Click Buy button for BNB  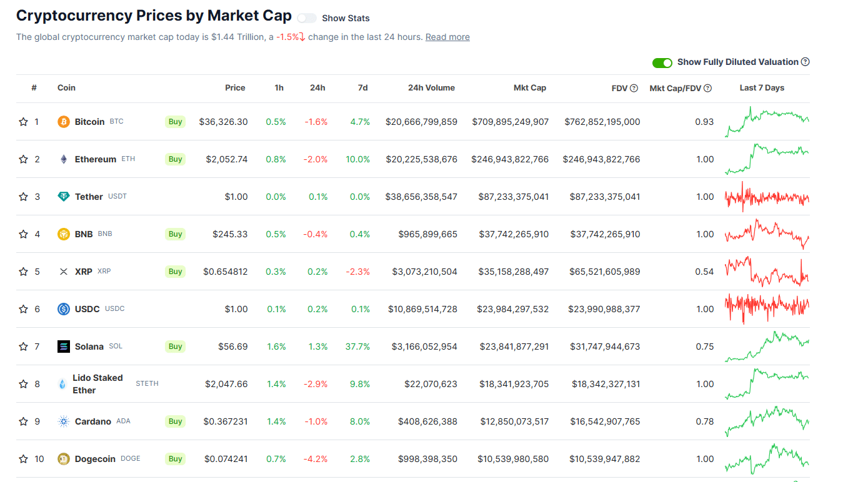176,234
